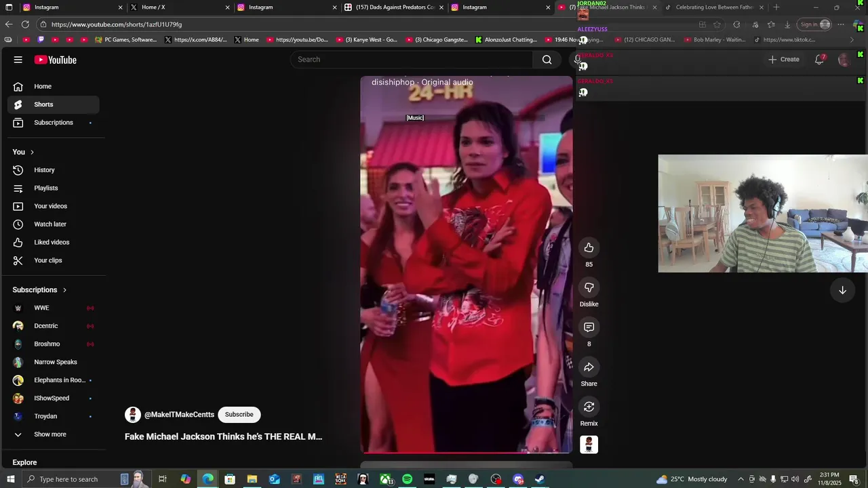The image size is (868, 488).
Task: Open the 'AlonzoJust Chatting...' bookmark
Action: tap(506, 40)
